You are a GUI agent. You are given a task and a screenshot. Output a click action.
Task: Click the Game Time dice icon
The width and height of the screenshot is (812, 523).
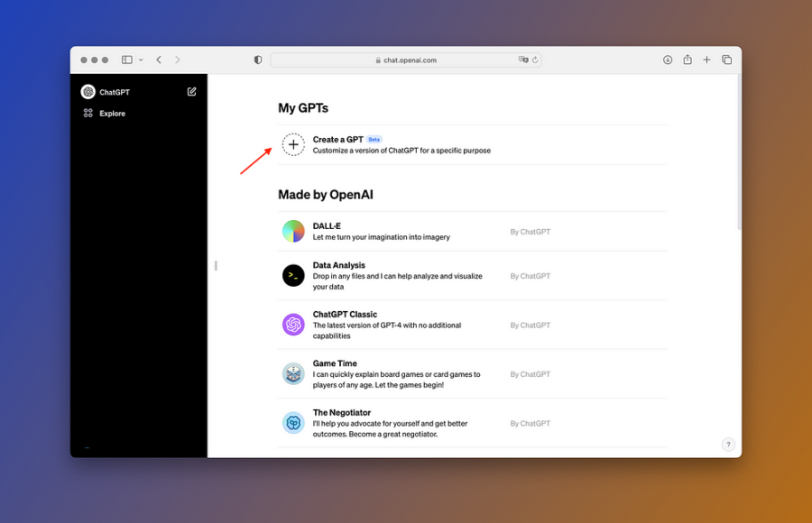pos(292,373)
